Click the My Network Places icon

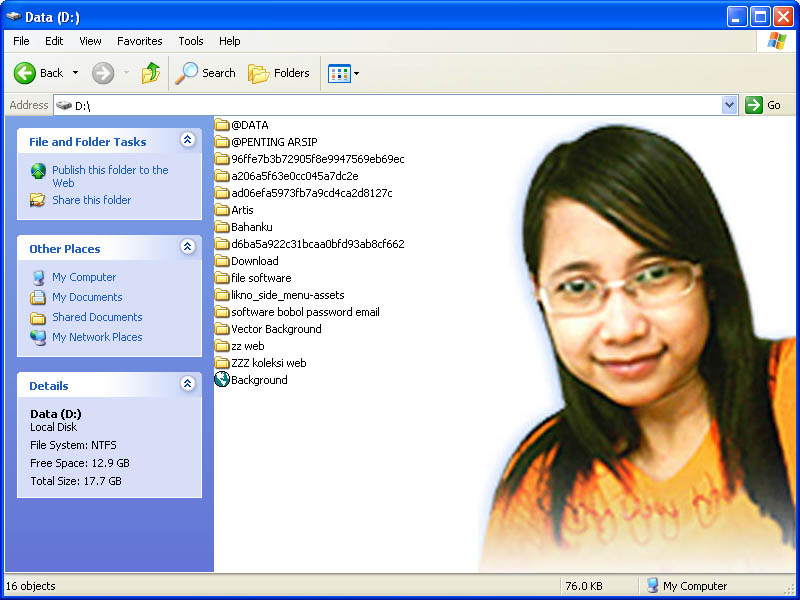point(38,337)
